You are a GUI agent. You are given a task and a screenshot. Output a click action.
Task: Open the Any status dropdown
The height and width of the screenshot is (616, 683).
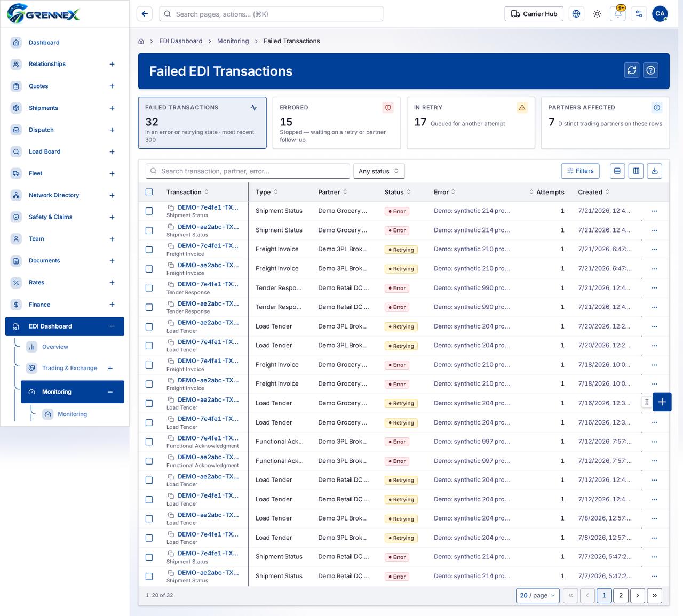coord(379,171)
